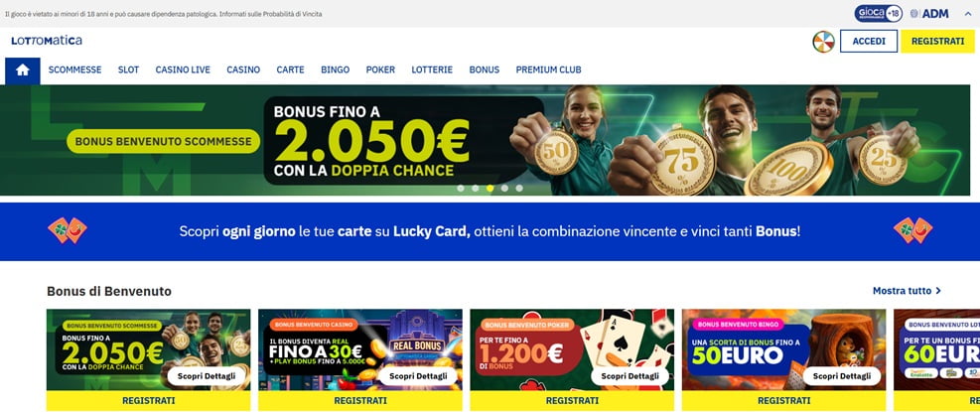Open the ADM logo link
980x412 pixels.
(929, 13)
